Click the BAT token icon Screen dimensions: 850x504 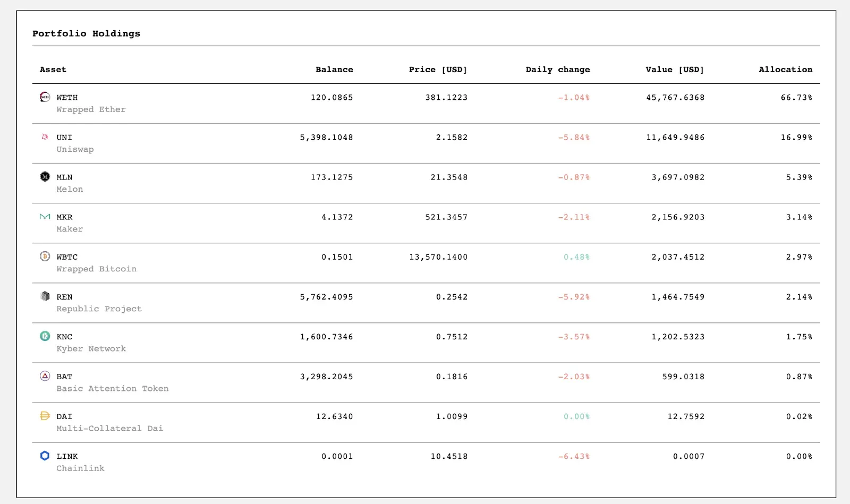(45, 376)
